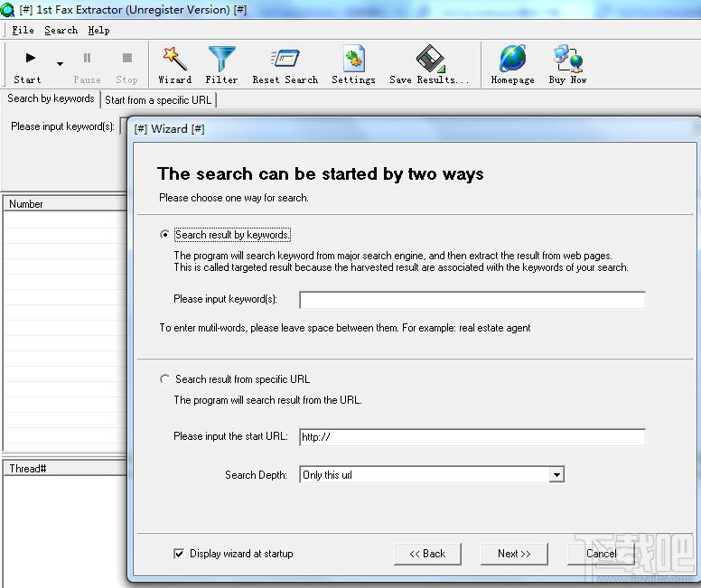Select Search result by keywords radio button
The height and width of the screenshot is (588, 701).
pyautogui.click(x=164, y=234)
